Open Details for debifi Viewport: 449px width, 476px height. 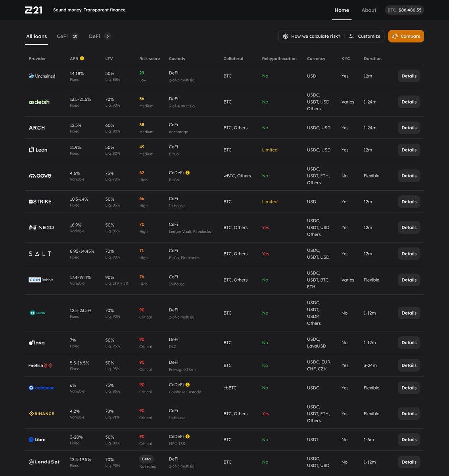coord(409,102)
